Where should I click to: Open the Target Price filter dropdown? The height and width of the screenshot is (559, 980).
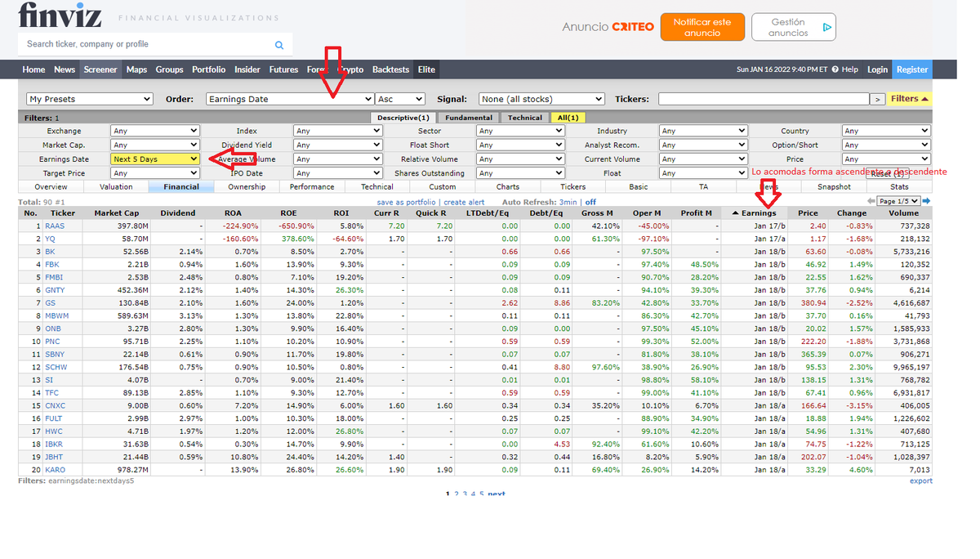(x=154, y=173)
